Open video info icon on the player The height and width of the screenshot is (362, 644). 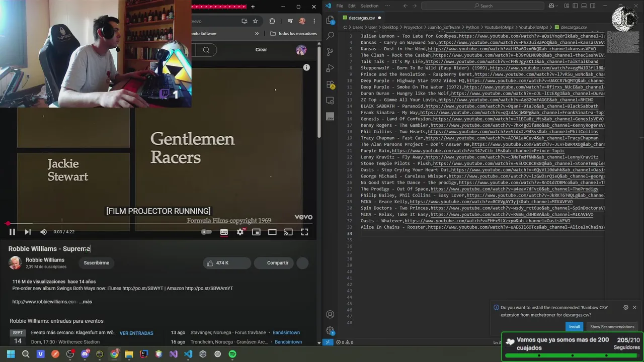pos(306,67)
